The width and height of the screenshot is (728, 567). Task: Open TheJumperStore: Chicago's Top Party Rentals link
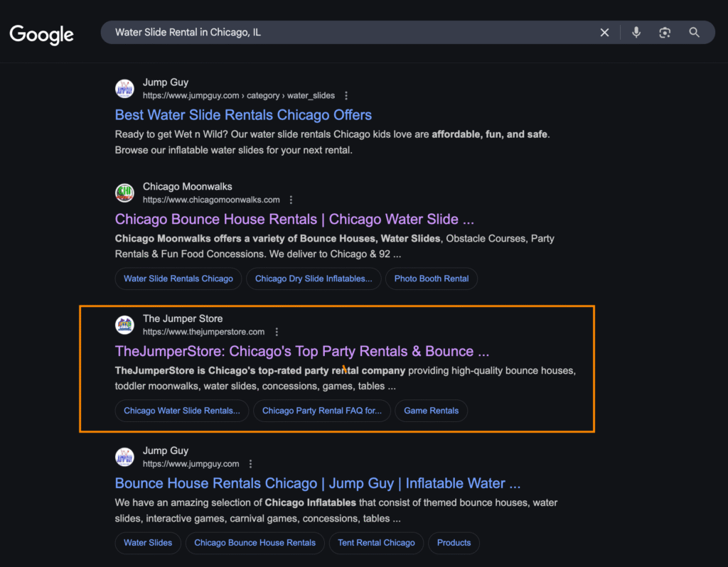click(x=301, y=352)
